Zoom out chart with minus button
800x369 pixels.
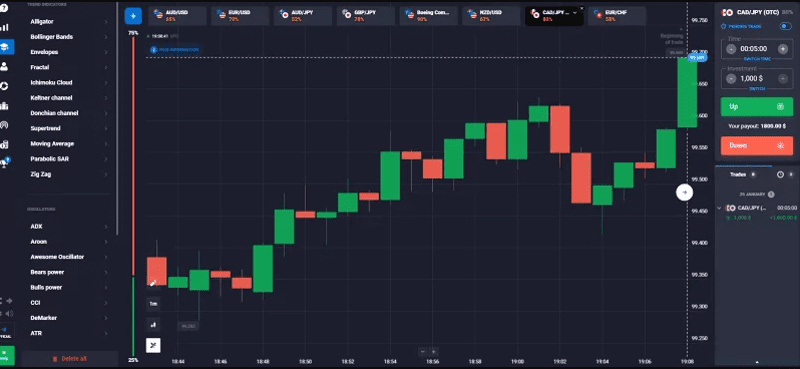click(422, 352)
